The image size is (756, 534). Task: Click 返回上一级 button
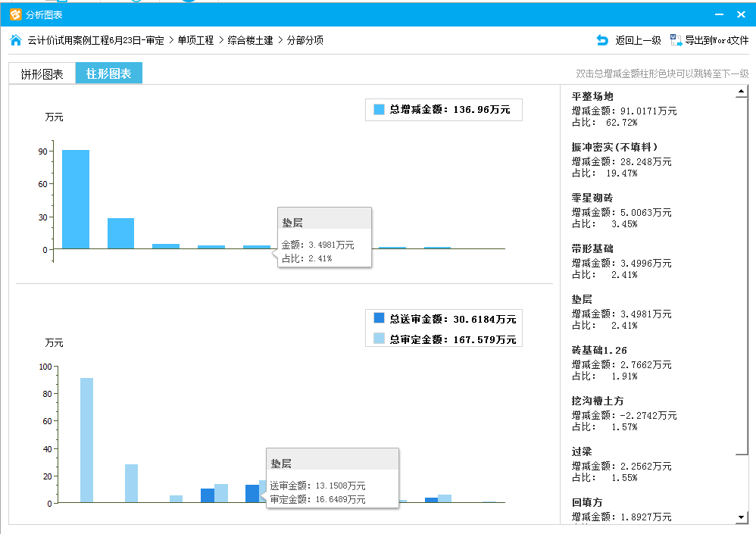(638, 40)
